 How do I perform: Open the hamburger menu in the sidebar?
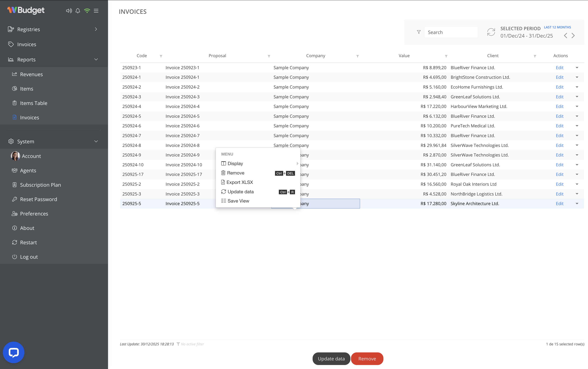point(96,11)
